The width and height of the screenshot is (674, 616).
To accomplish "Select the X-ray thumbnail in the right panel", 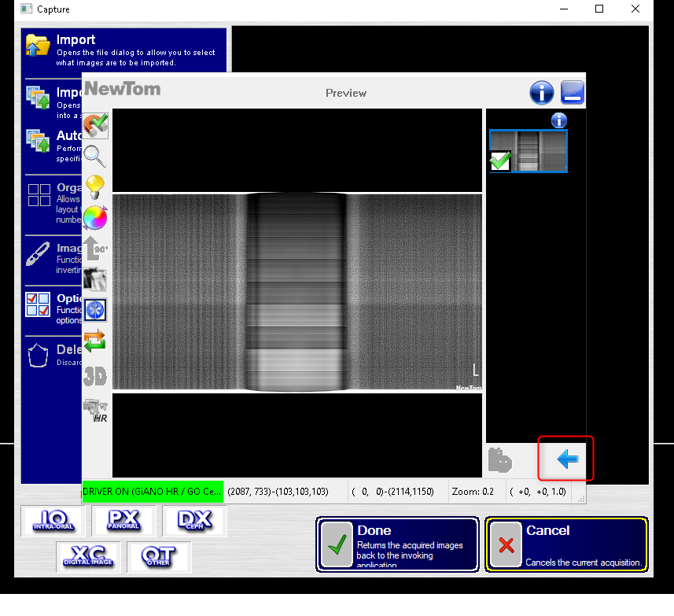I will tap(529, 151).
